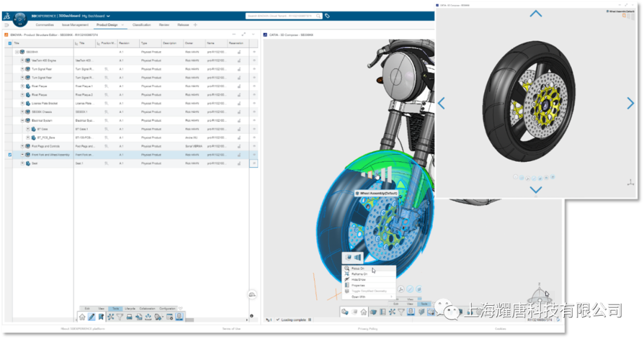Toggle eye visibility for Electrical System row
Image resolution: width=644 pixels, height=339 pixels.
254,121
